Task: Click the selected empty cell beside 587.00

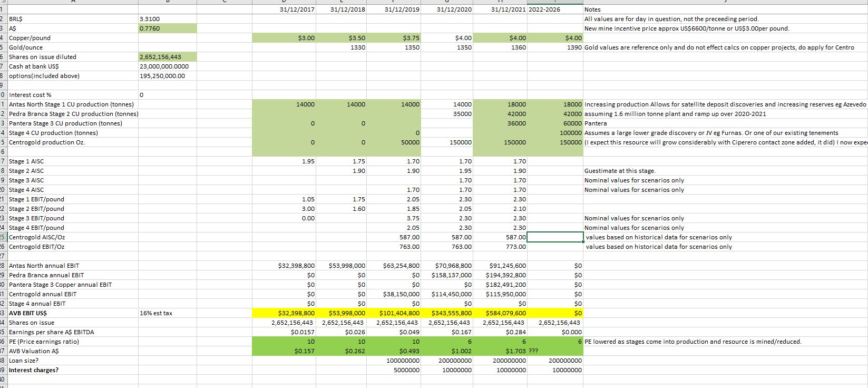Action: (555, 237)
